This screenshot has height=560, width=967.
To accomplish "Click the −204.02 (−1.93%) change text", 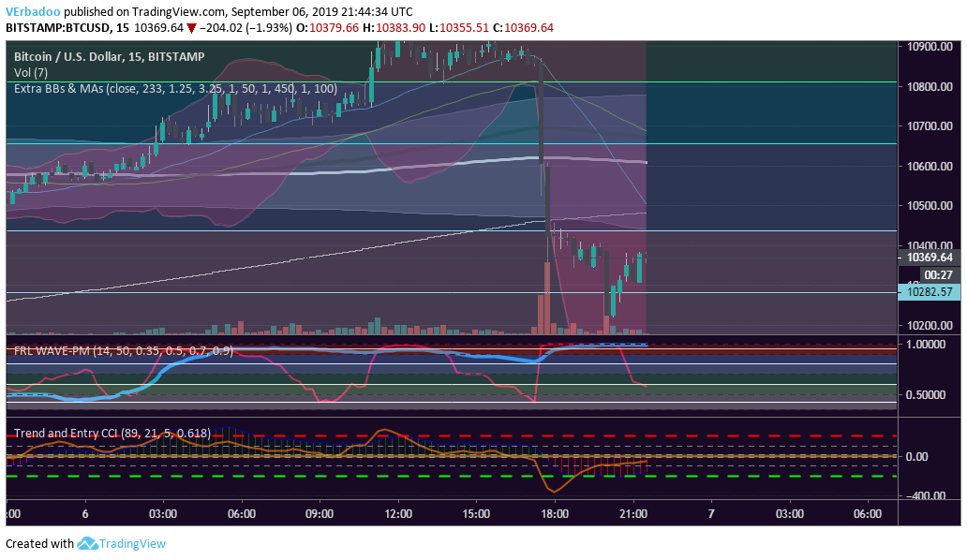I will click(x=245, y=28).
